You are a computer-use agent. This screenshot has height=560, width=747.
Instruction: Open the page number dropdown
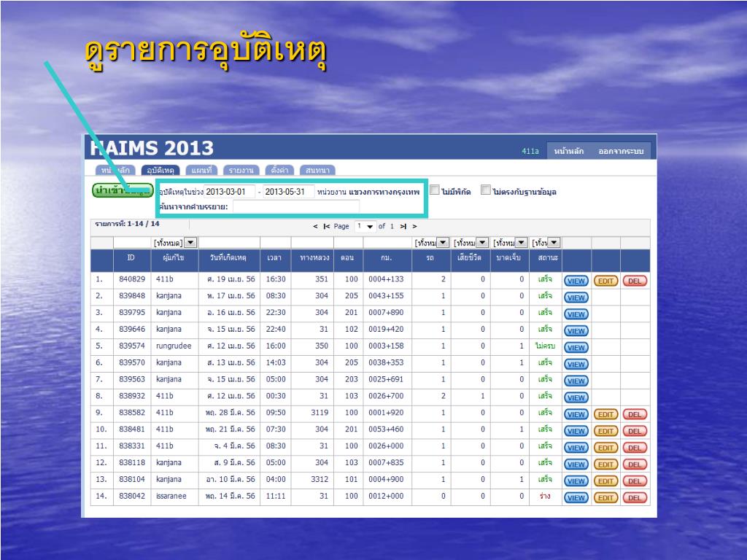point(365,226)
